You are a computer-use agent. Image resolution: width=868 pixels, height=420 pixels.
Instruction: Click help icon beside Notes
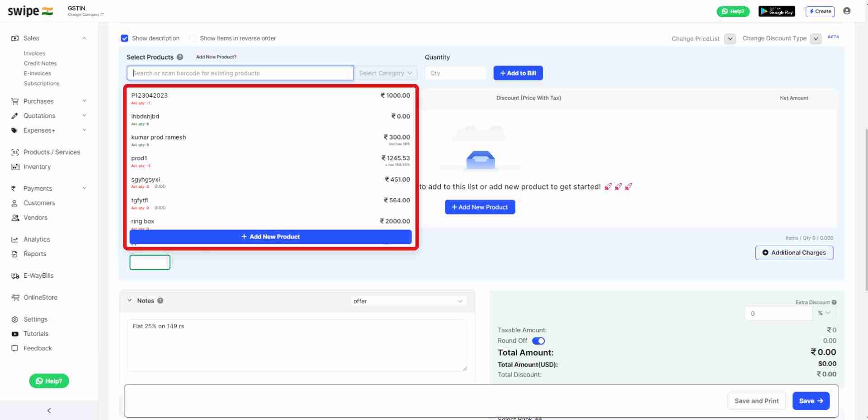click(x=160, y=301)
